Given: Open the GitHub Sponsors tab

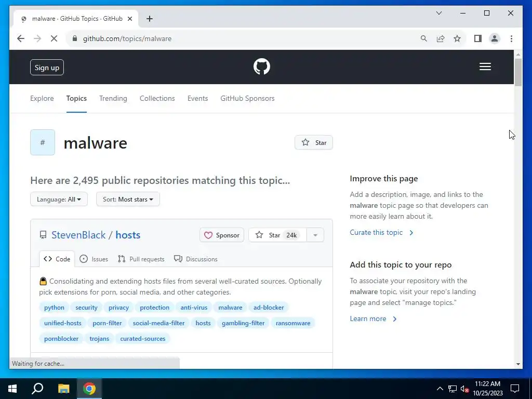Looking at the screenshot, I should (x=247, y=98).
